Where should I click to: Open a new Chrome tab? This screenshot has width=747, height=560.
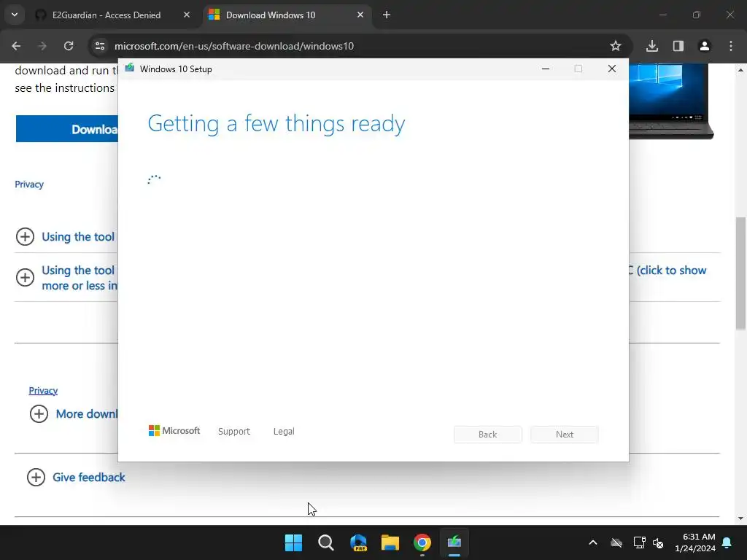387,15
